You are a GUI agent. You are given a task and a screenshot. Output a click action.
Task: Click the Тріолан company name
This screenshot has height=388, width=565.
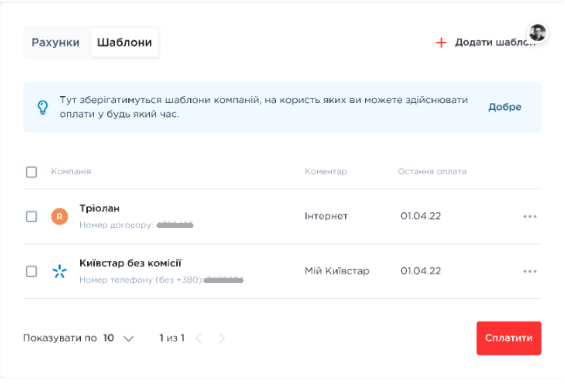(99, 208)
